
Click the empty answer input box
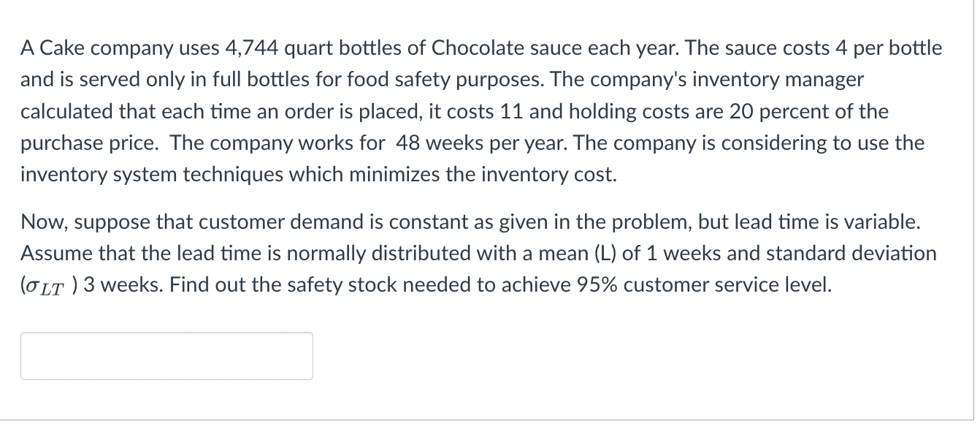pyautogui.click(x=166, y=356)
